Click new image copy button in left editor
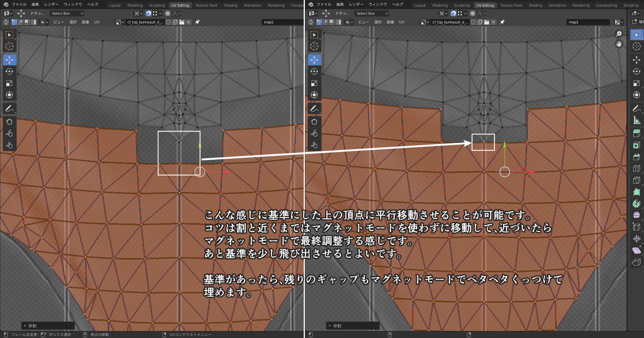The height and width of the screenshot is (338, 644). 175,22
